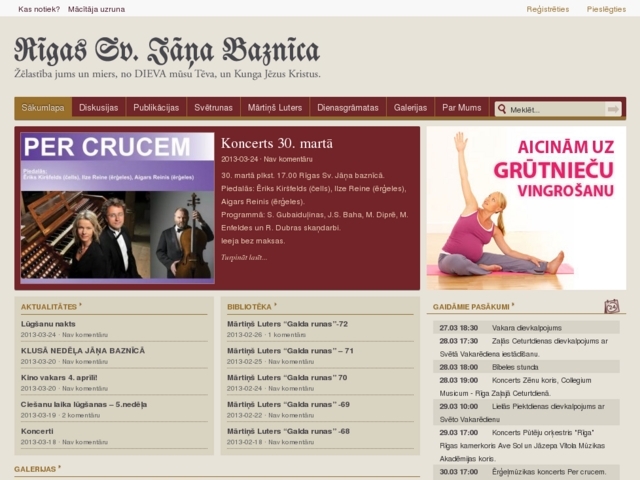Open the Mārtiņš Luters section

coord(275,108)
